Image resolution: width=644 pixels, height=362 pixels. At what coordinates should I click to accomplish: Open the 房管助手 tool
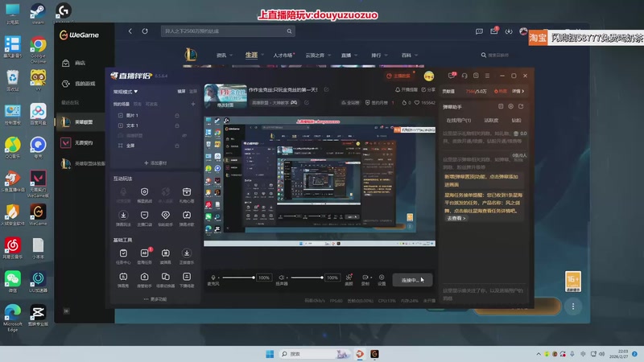(145, 279)
